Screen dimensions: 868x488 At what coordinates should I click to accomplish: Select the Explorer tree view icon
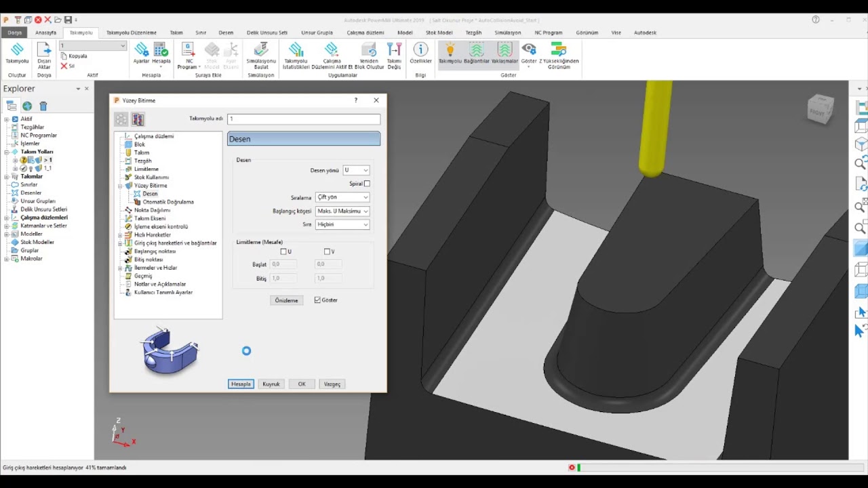12,106
